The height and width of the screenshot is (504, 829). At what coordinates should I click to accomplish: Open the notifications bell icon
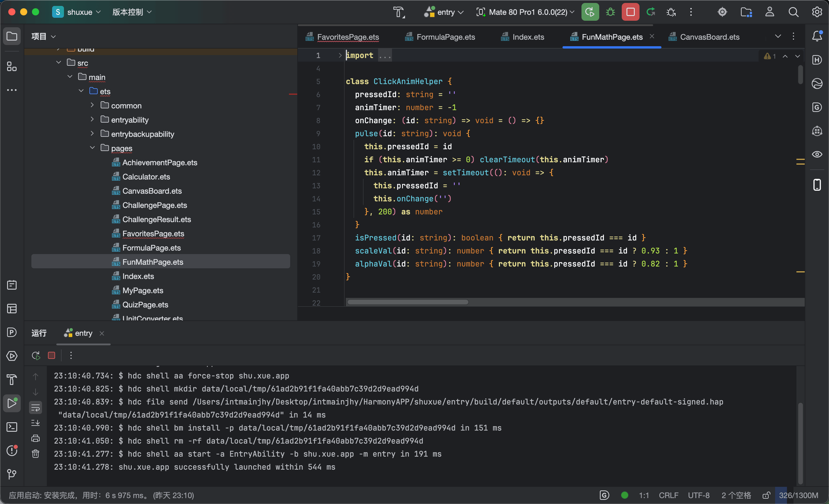[817, 36]
